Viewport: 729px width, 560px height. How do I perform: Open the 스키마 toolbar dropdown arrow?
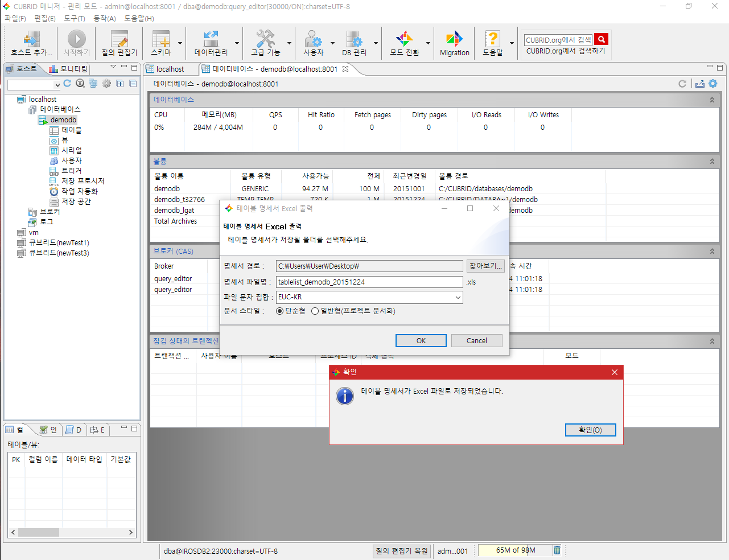click(x=180, y=43)
